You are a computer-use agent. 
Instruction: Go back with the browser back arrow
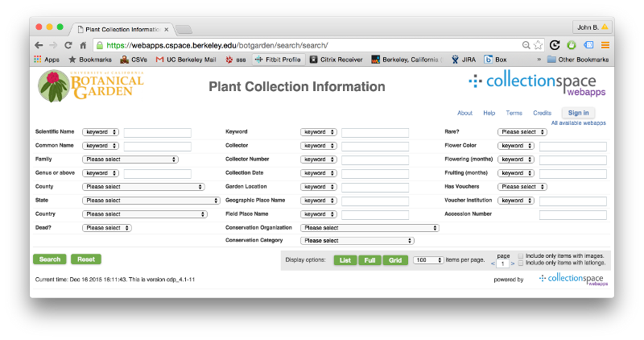pos(39,45)
